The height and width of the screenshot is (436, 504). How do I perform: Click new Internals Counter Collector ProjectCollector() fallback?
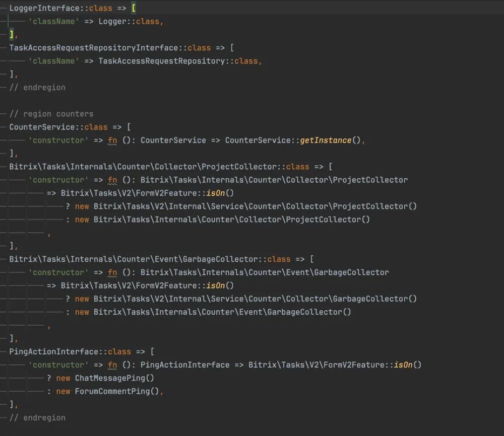tap(222, 220)
